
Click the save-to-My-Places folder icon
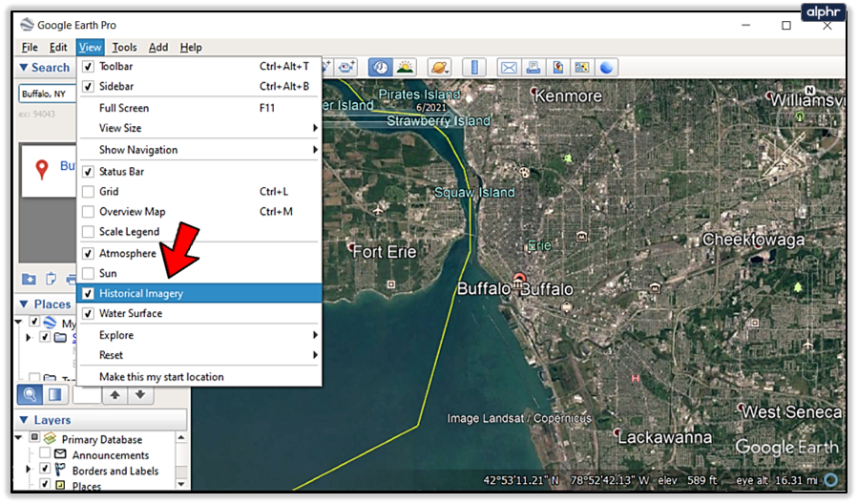[x=29, y=279]
